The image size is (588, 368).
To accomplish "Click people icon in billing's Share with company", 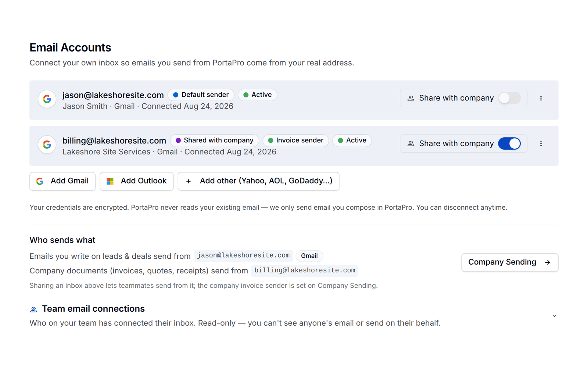I will [411, 144].
